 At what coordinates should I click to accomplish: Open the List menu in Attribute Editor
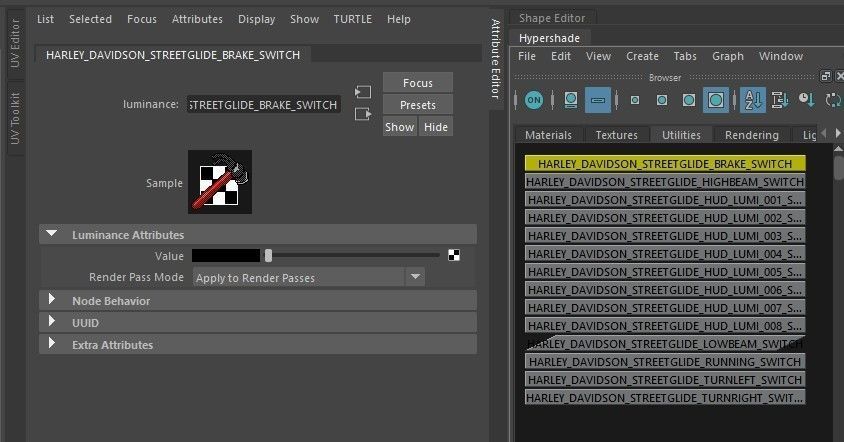tap(45, 19)
